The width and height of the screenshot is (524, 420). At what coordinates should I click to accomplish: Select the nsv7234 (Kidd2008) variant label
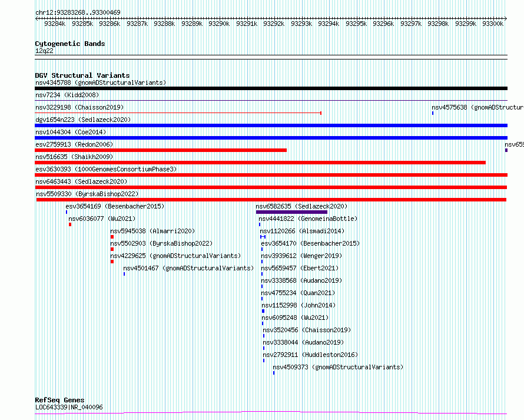(x=67, y=95)
